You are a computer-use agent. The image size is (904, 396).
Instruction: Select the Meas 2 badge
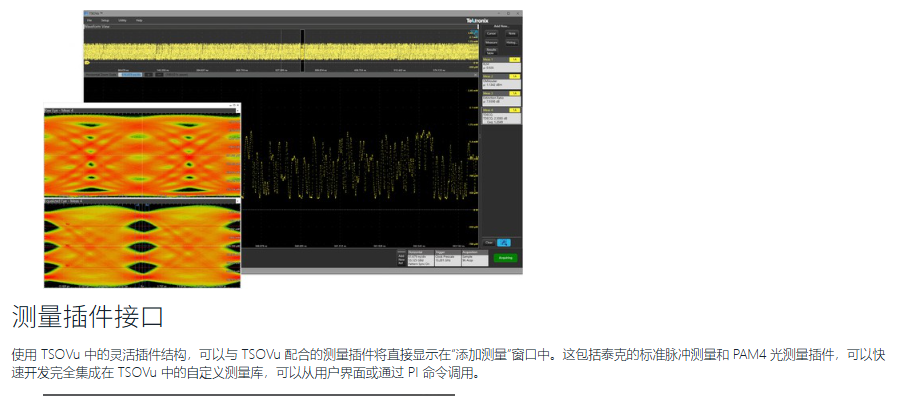tap(502, 81)
